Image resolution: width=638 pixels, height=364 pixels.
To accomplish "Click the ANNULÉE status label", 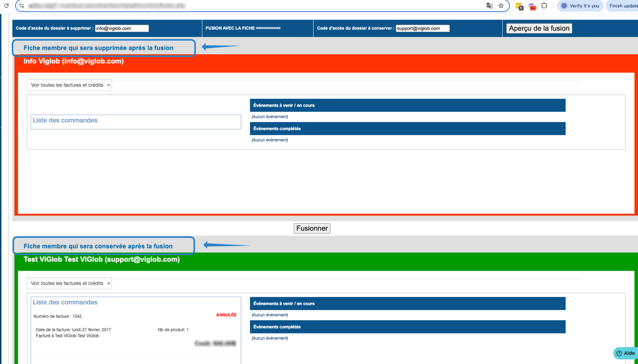I will click(x=226, y=315).
